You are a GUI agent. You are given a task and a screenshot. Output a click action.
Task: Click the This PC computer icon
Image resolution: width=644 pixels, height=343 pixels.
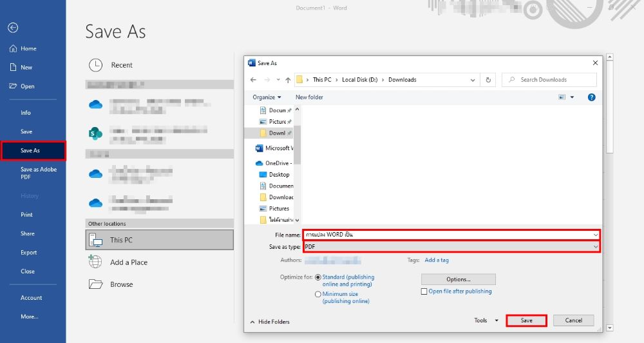point(95,240)
